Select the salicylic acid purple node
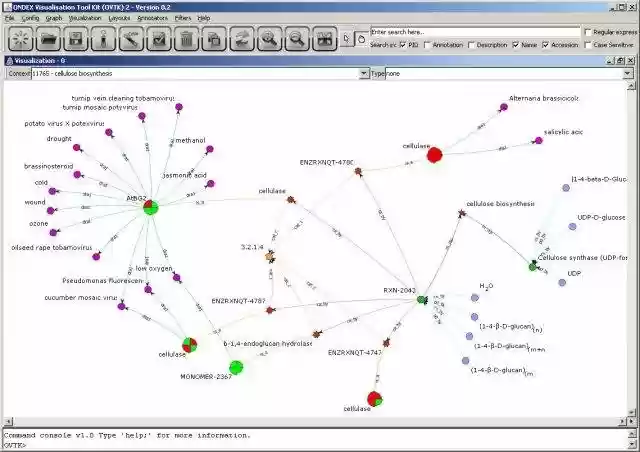The image size is (640, 452). (x=538, y=140)
